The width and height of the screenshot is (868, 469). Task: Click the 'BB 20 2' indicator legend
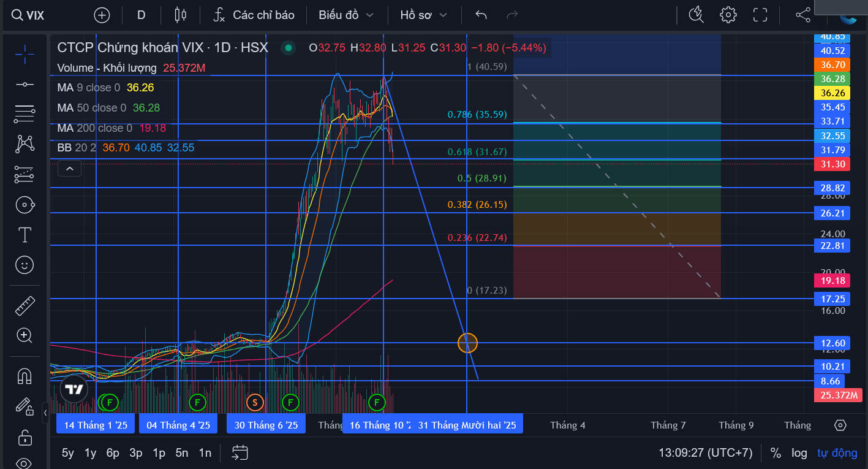(77, 148)
